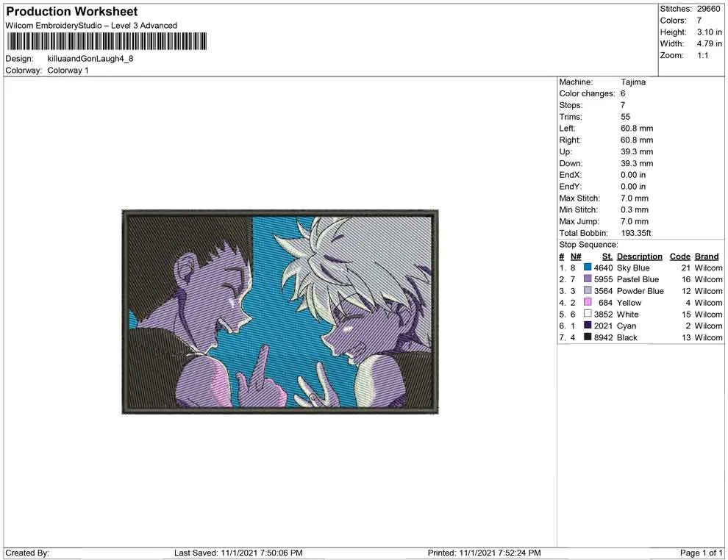This screenshot has height=560, width=728.
Task: Click the Left value '60.8 mm'
Action: tap(637, 129)
